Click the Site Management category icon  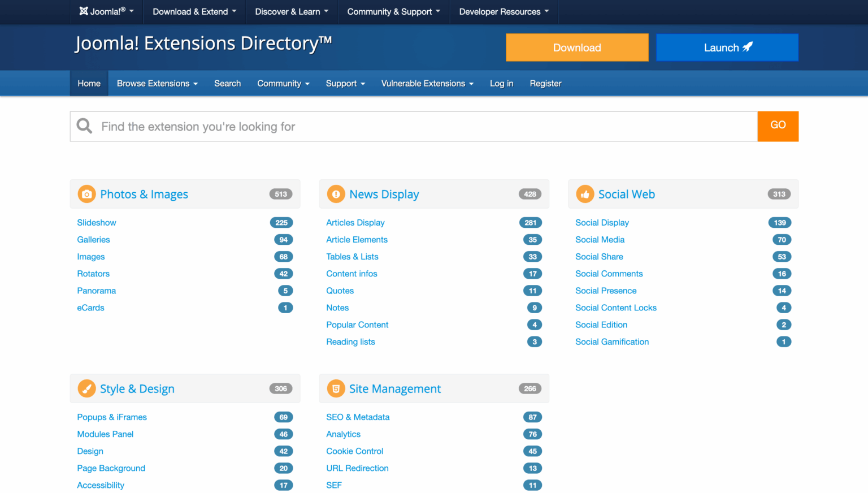[336, 388]
